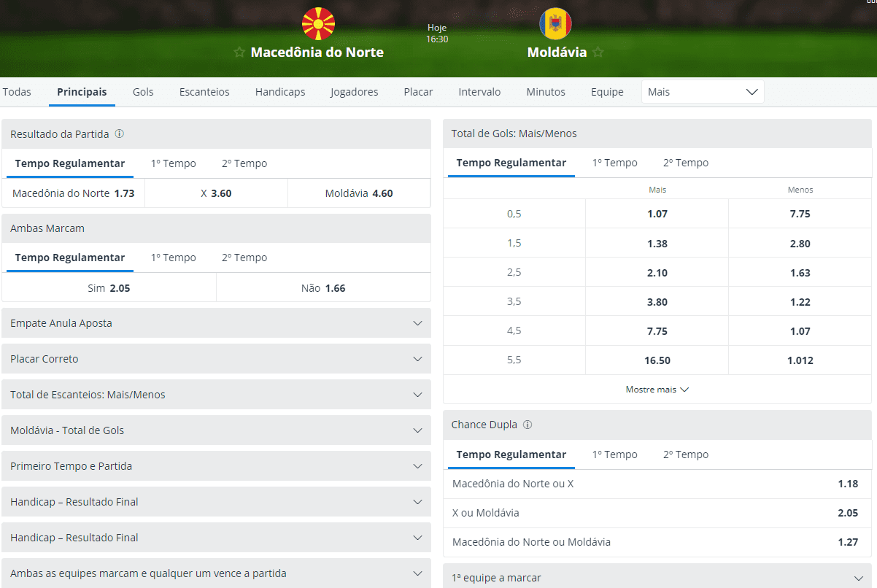Open info icon next to Chance Dupla
Screen dimensions: 877x588
coord(528,425)
